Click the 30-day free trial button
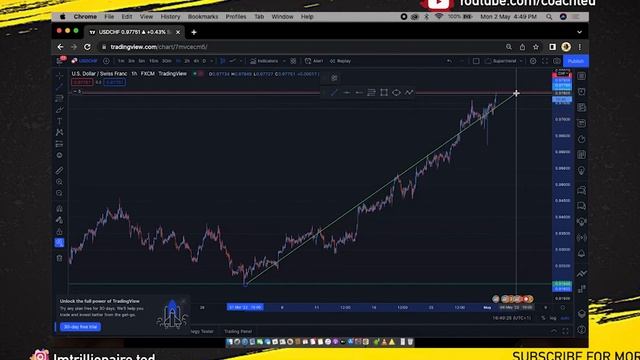Image resolution: width=640 pixels, height=360 pixels. [x=80, y=327]
